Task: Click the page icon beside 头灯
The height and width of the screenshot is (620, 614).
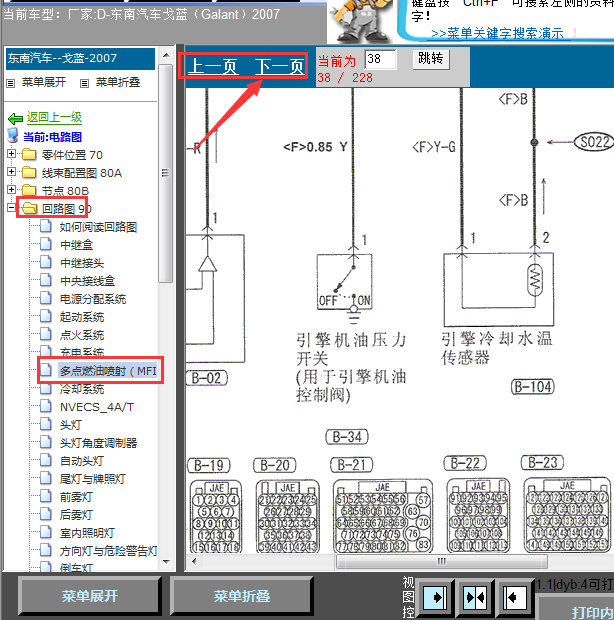Action: pyautogui.click(x=46, y=424)
